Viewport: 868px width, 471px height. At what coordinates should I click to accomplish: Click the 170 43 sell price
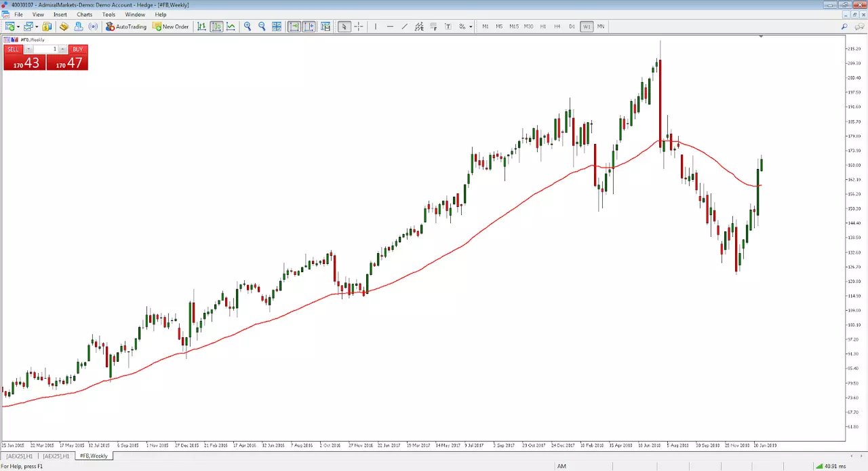(25, 62)
